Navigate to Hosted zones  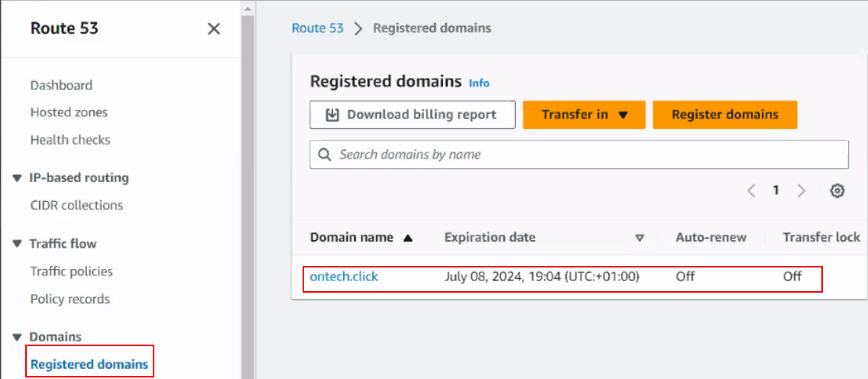[69, 112]
